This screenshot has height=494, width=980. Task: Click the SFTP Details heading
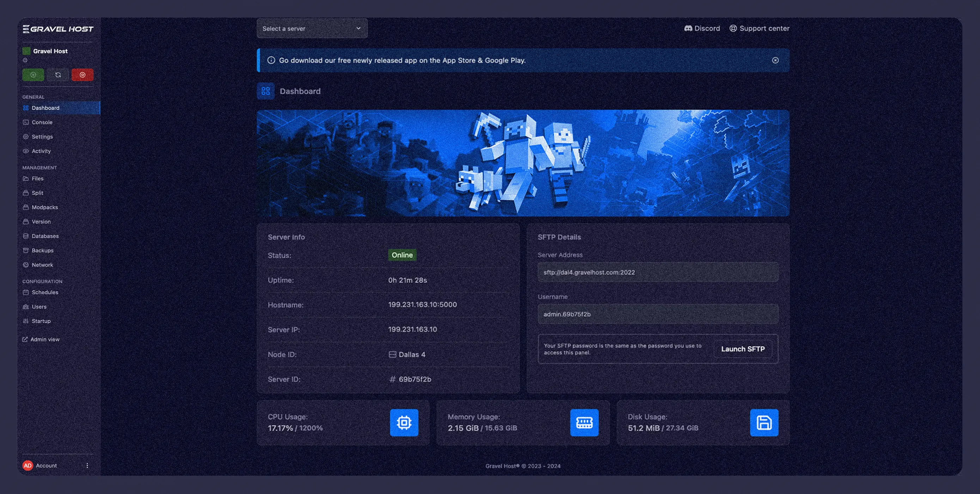[x=559, y=237]
